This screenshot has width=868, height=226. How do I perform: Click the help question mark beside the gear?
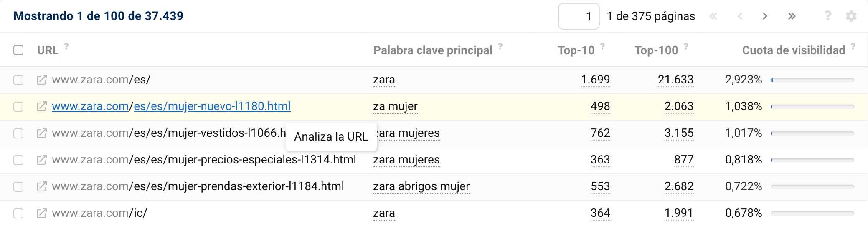(827, 16)
